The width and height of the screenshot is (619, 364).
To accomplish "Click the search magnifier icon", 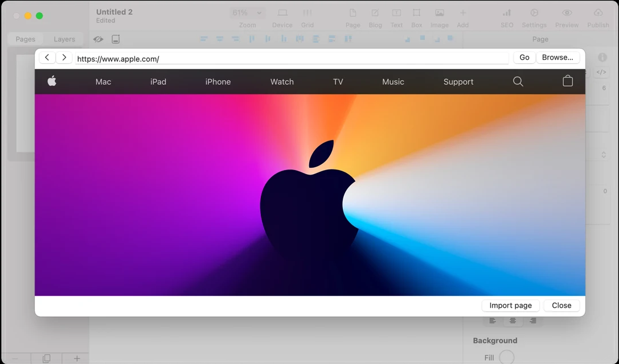I will [x=518, y=81].
